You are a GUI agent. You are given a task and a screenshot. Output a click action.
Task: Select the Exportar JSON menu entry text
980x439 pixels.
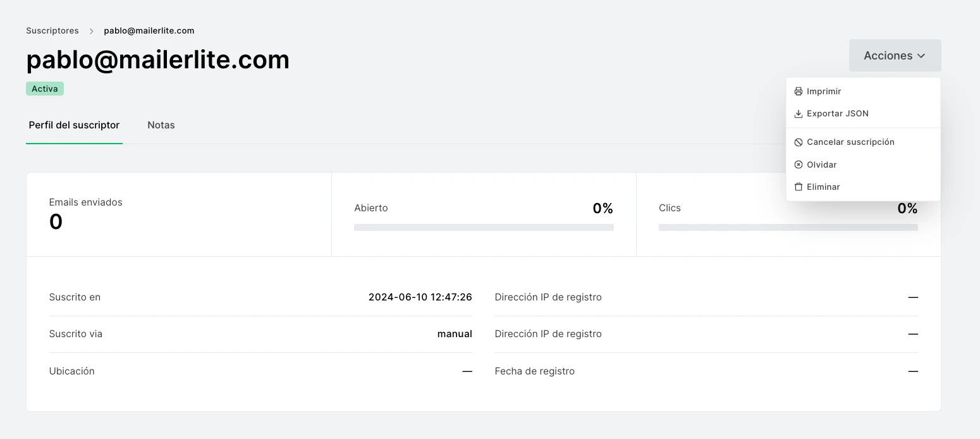point(837,114)
